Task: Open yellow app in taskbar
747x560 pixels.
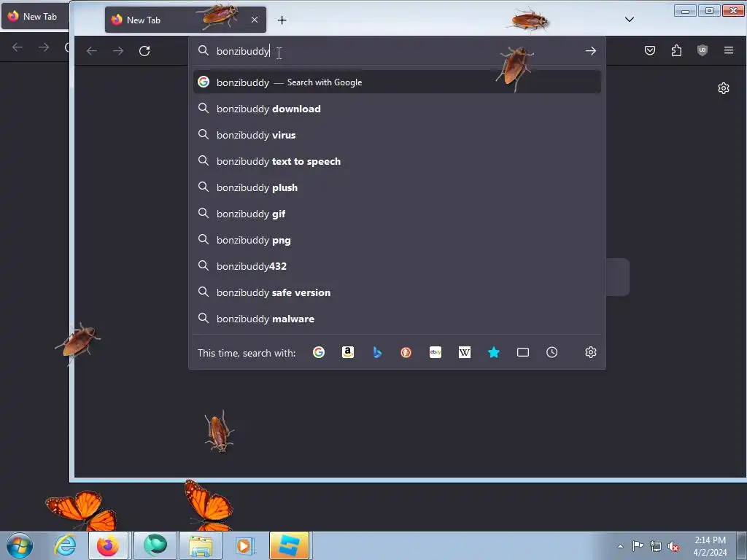Action: (289, 545)
